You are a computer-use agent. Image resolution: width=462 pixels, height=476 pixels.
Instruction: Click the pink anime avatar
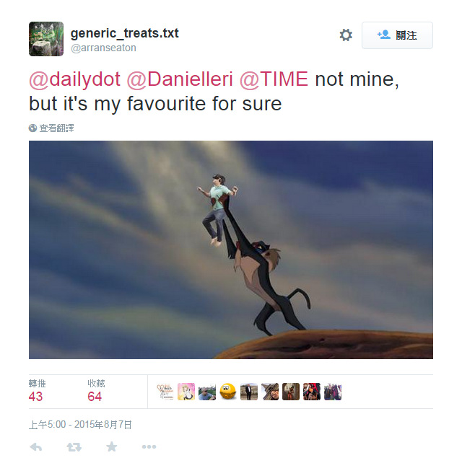[186, 392]
